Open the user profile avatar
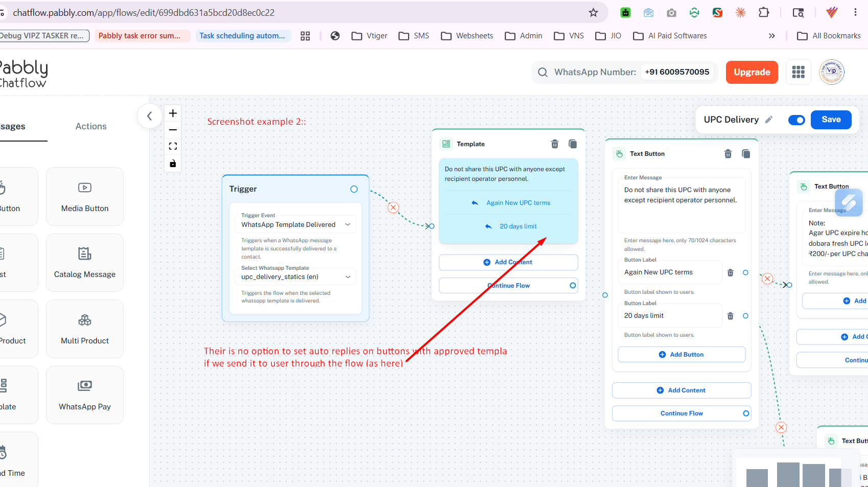Image resolution: width=868 pixels, height=487 pixels. click(x=832, y=72)
